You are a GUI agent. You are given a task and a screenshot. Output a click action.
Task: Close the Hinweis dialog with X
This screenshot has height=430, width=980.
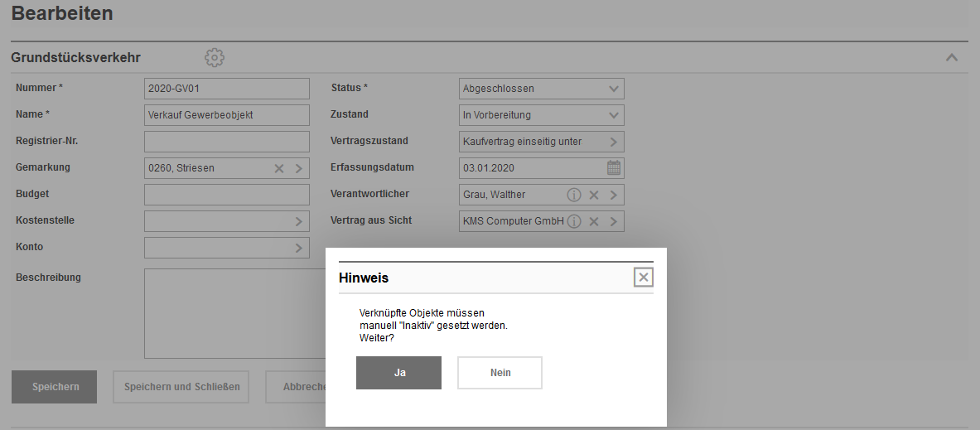(x=644, y=278)
